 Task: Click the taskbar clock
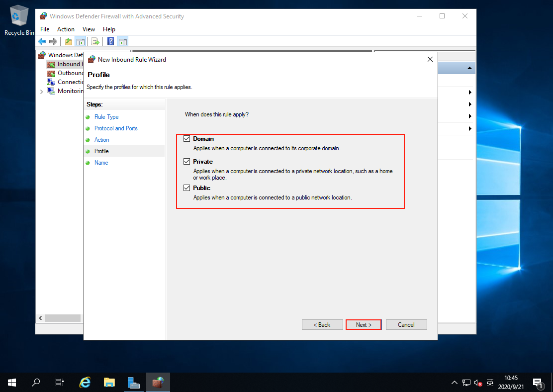(511, 383)
